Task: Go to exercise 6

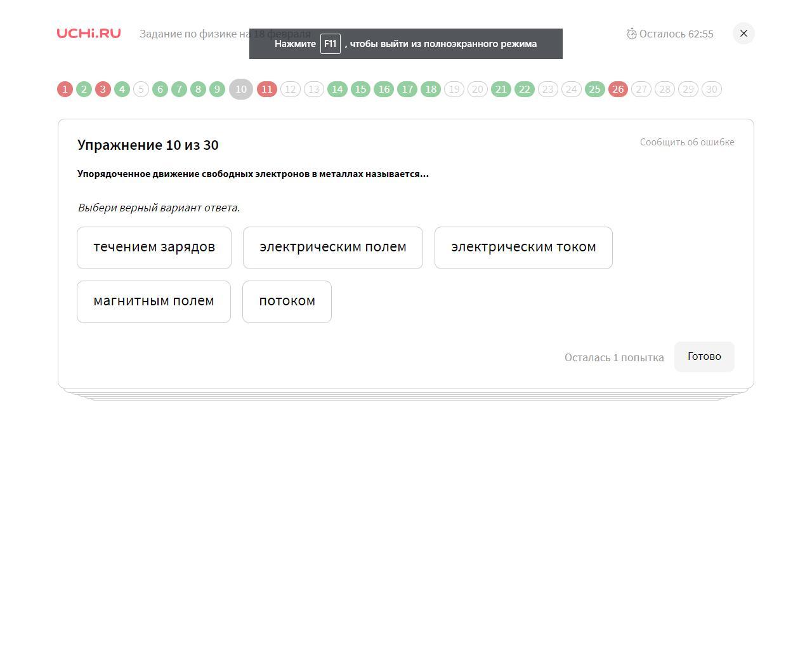Action: [160, 90]
